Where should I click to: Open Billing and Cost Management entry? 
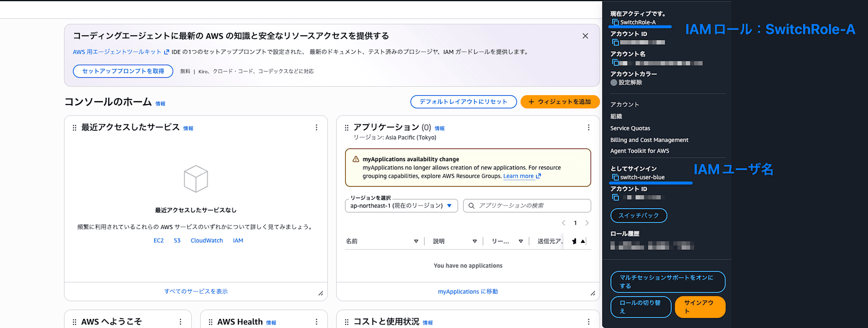tap(649, 140)
